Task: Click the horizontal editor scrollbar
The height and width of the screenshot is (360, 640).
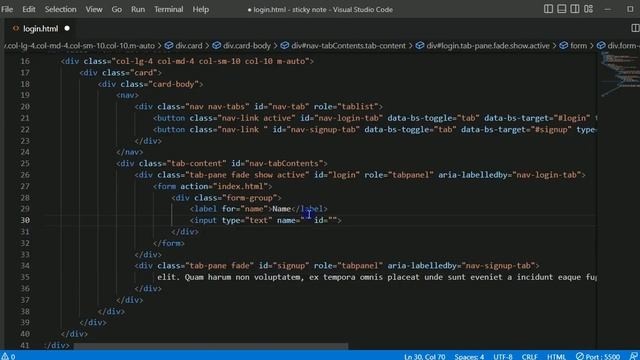Action: (211, 346)
